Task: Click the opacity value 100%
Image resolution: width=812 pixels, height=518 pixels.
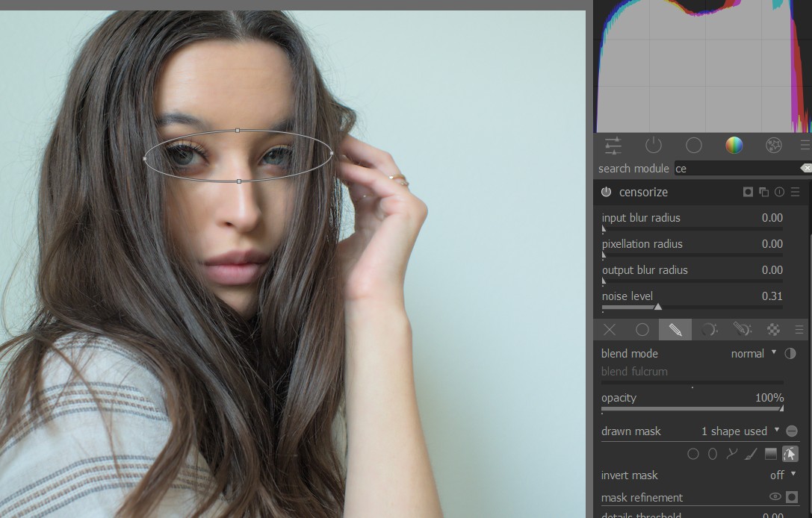Action: tap(769, 397)
